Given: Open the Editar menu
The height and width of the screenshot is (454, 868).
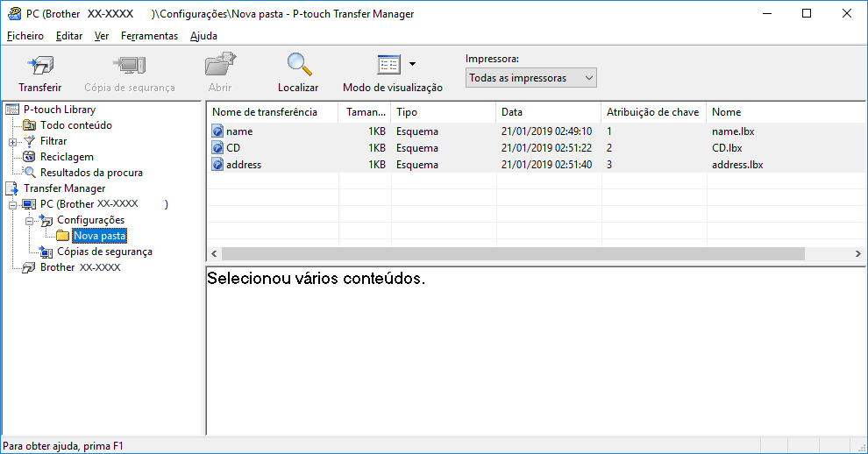Looking at the screenshot, I should click(69, 36).
